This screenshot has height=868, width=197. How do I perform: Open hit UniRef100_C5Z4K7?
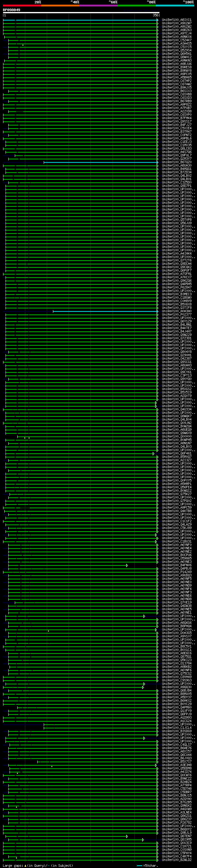176,40
